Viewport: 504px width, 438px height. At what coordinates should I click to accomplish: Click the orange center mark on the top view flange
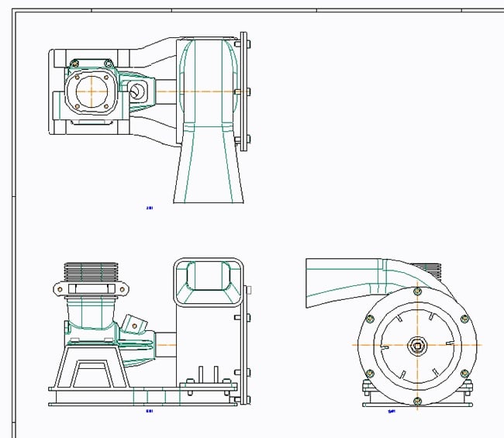92,90
